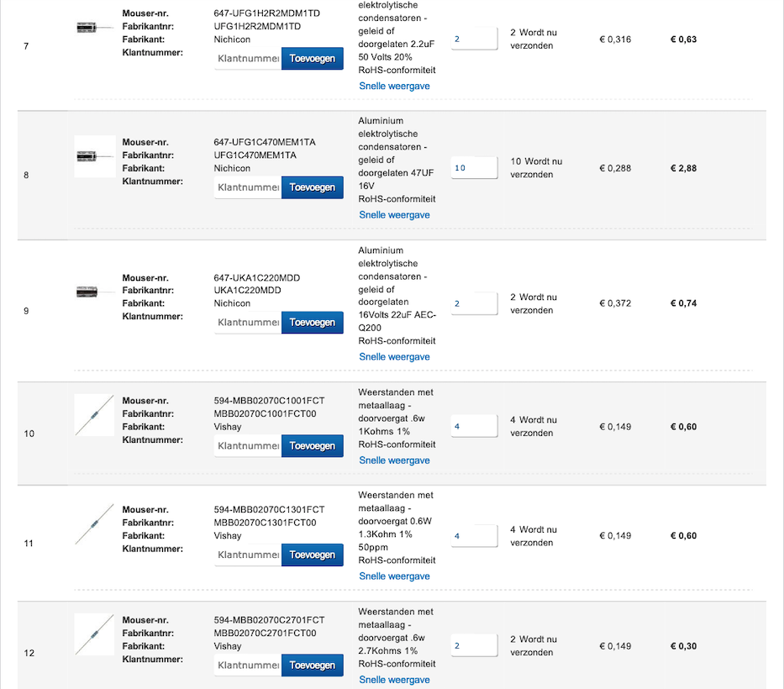Open the 1Kohm resistor image in row 10

click(x=94, y=414)
